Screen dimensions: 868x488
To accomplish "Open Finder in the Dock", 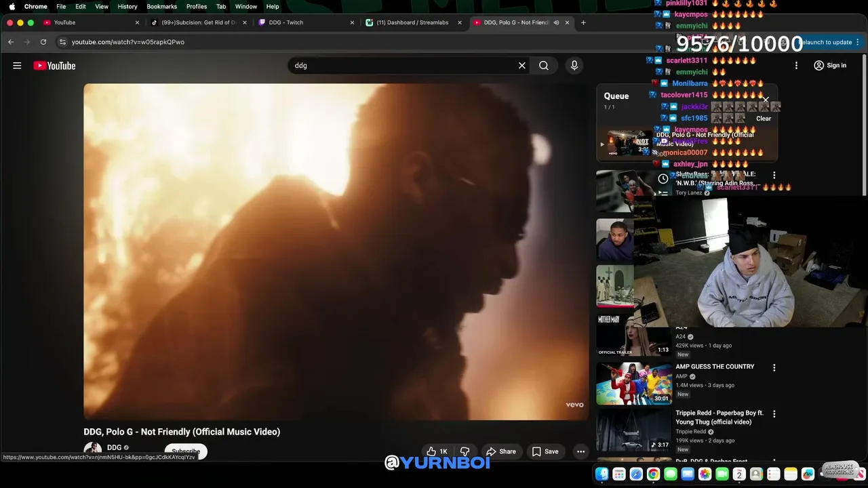I will 601,474.
